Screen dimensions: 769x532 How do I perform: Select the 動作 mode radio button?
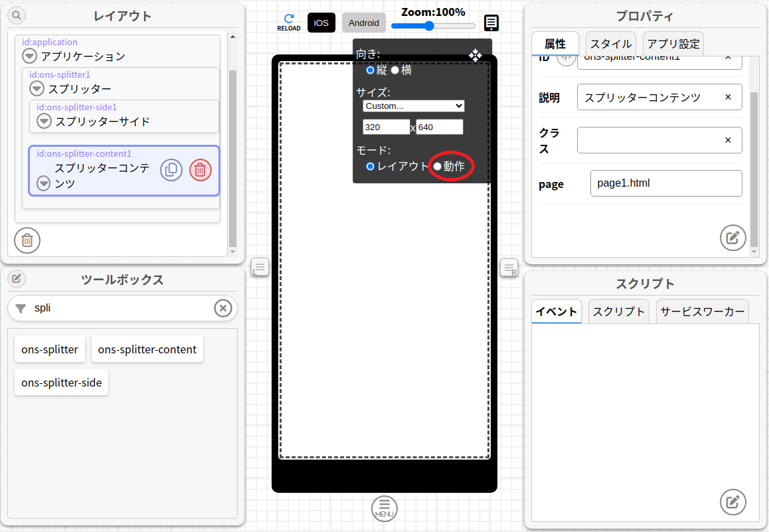tap(437, 167)
